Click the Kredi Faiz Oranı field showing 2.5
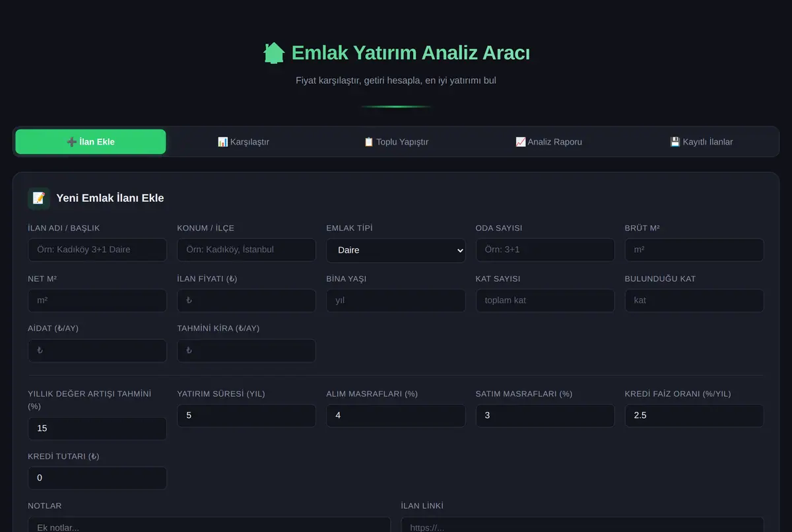 point(694,416)
